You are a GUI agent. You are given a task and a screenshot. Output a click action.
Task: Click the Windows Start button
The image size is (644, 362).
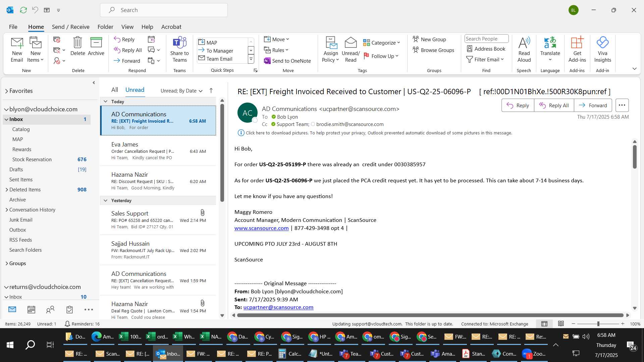[x=10, y=345]
